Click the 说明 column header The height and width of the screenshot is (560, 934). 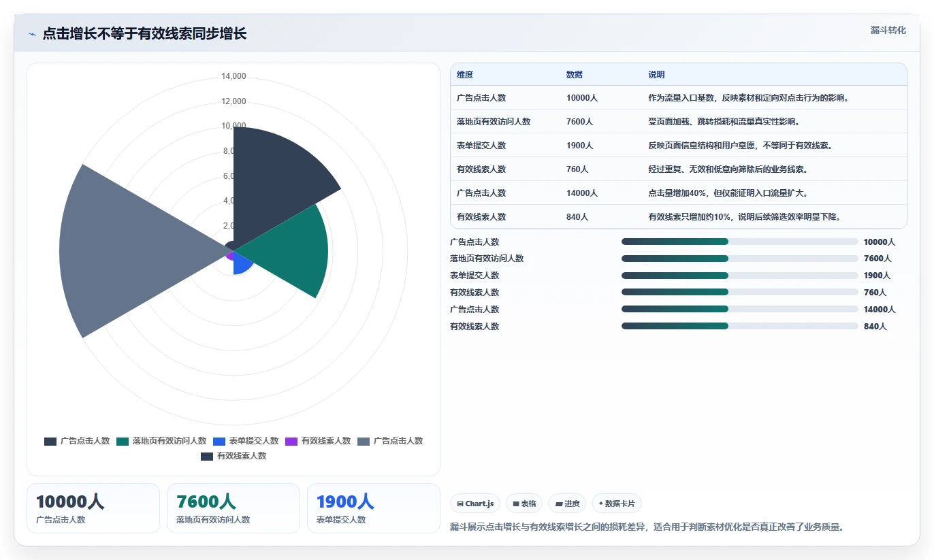pos(656,75)
